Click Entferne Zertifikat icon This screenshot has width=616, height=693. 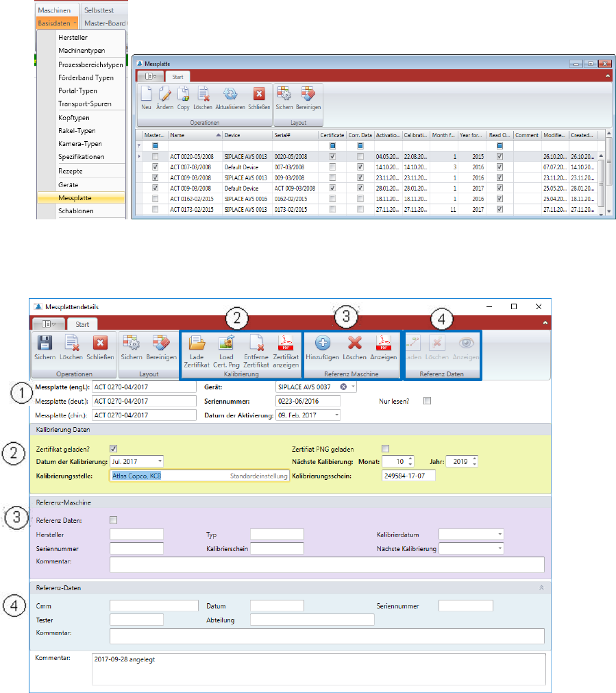pyautogui.click(x=255, y=345)
